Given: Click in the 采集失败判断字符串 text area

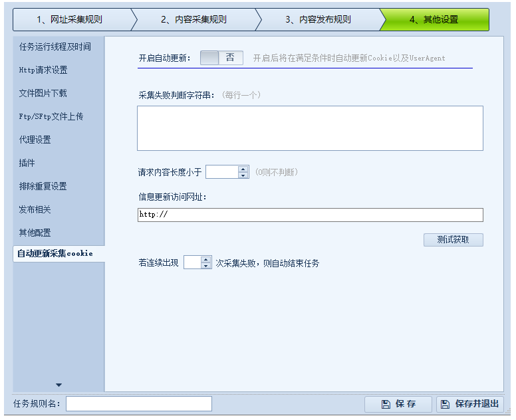Looking at the screenshot, I should [x=310, y=128].
